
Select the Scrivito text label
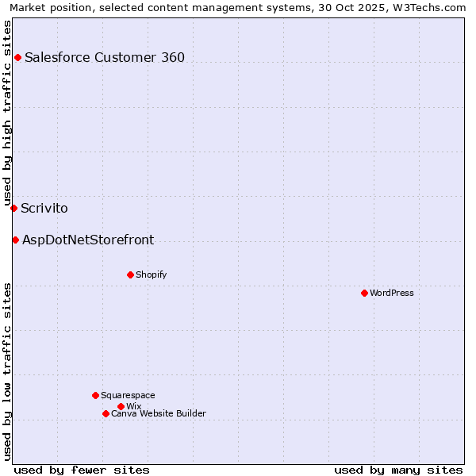44,209
